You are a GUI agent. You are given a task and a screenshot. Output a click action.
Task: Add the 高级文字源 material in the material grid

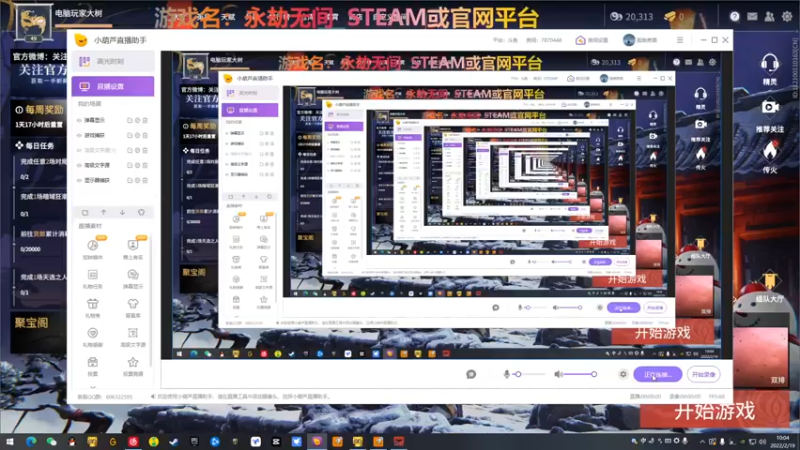tap(133, 337)
